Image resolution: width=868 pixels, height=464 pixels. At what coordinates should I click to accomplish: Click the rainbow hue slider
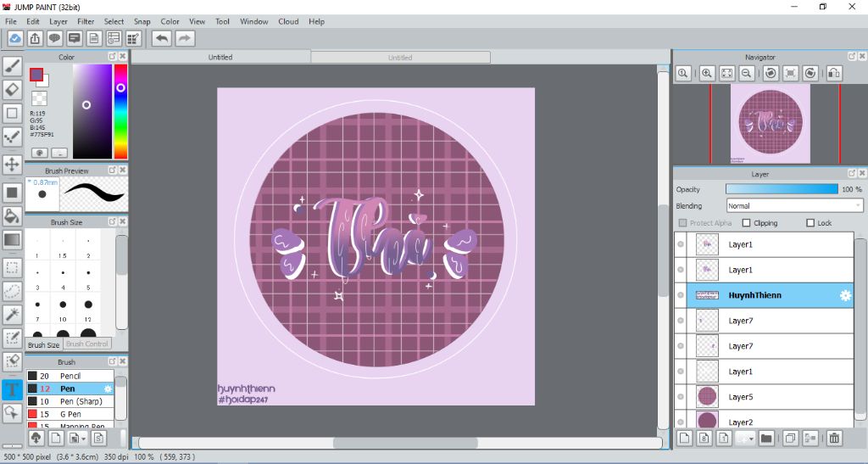(x=120, y=111)
